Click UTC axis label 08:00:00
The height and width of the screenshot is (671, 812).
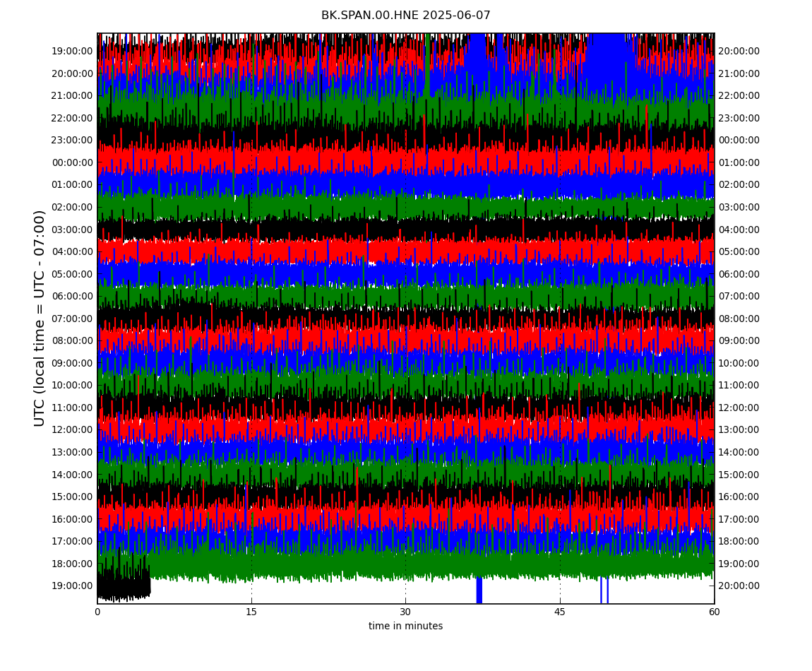coord(73,341)
